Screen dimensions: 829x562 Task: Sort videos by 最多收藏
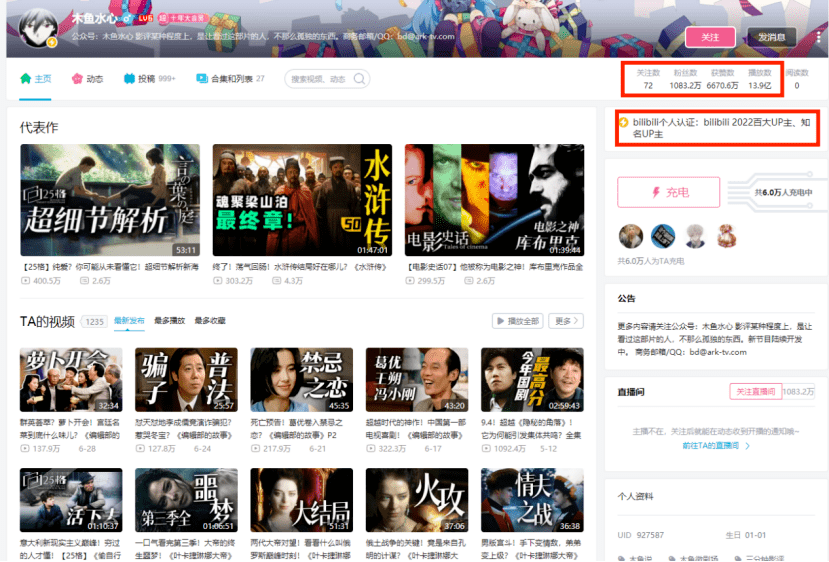click(x=210, y=320)
